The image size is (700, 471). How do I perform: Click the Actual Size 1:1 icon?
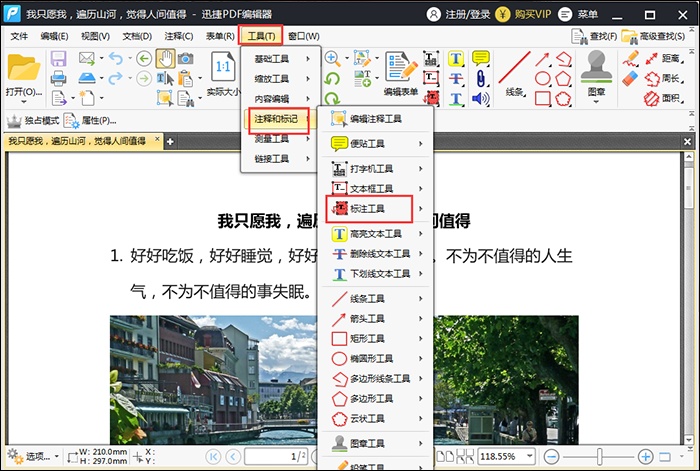[223, 67]
